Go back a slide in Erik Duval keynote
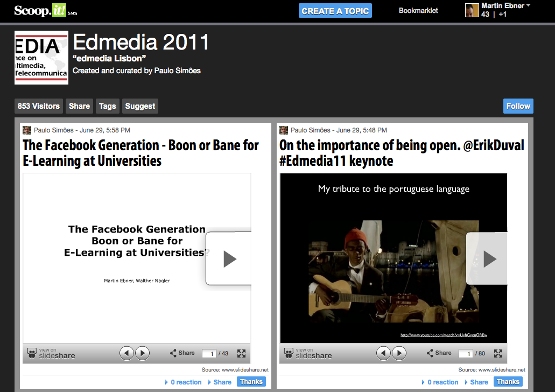555x392 pixels. point(383,353)
